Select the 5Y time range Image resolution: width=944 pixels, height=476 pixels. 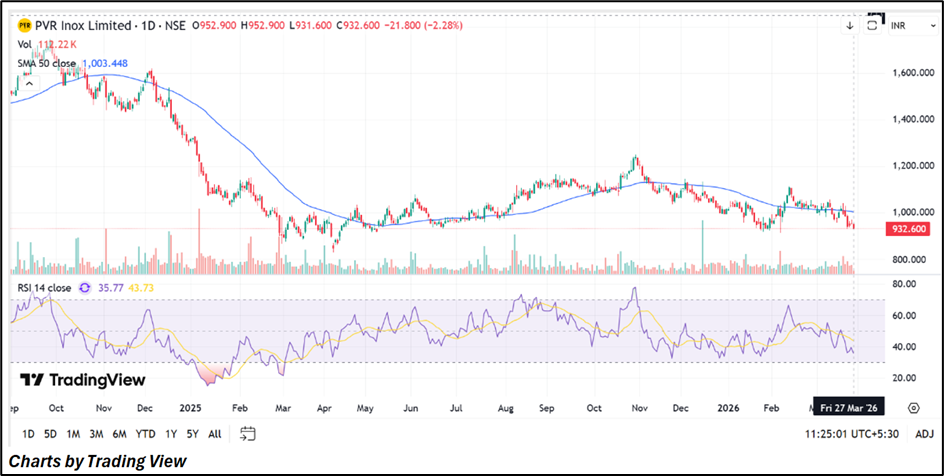point(193,434)
